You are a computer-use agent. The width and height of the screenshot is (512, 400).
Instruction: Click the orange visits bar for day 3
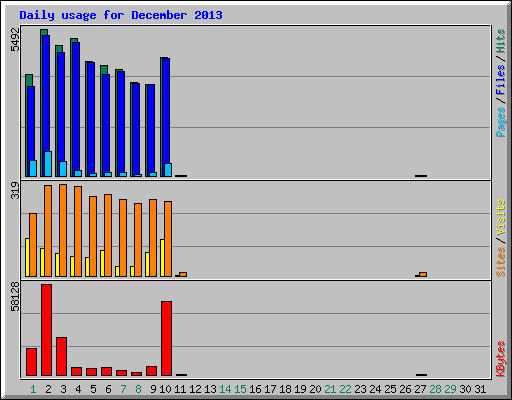tap(63, 230)
